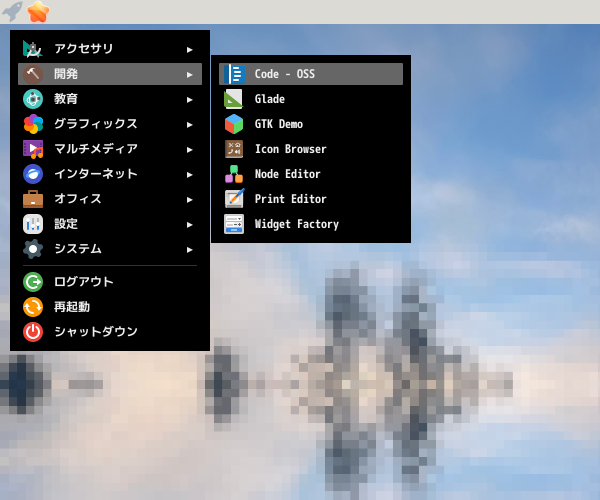This screenshot has height=500, width=600.
Task: Open the アクセサリ menu category
Action: (x=110, y=49)
